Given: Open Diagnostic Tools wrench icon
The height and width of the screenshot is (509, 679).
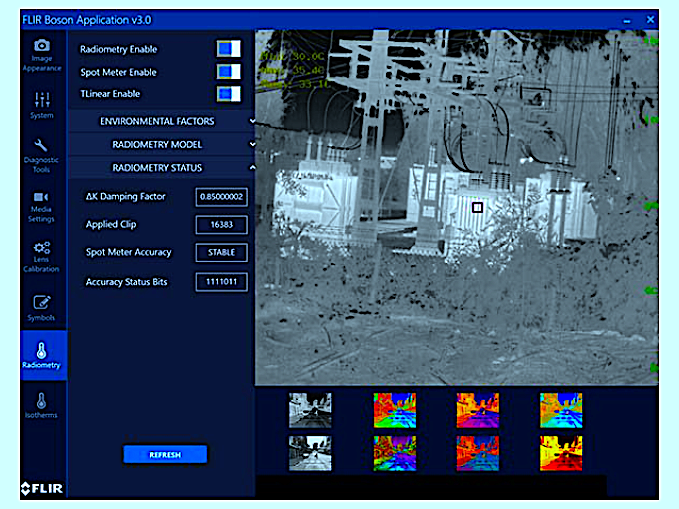Looking at the screenshot, I should [x=41, y=145].
